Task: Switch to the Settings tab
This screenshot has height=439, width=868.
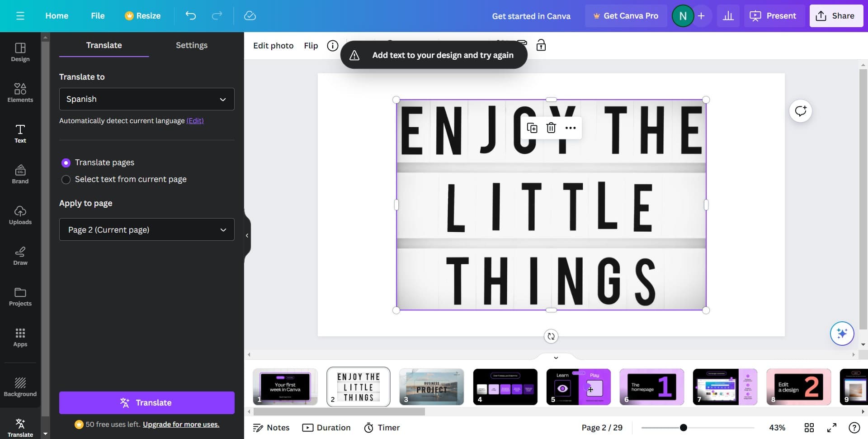Action: 191,45
